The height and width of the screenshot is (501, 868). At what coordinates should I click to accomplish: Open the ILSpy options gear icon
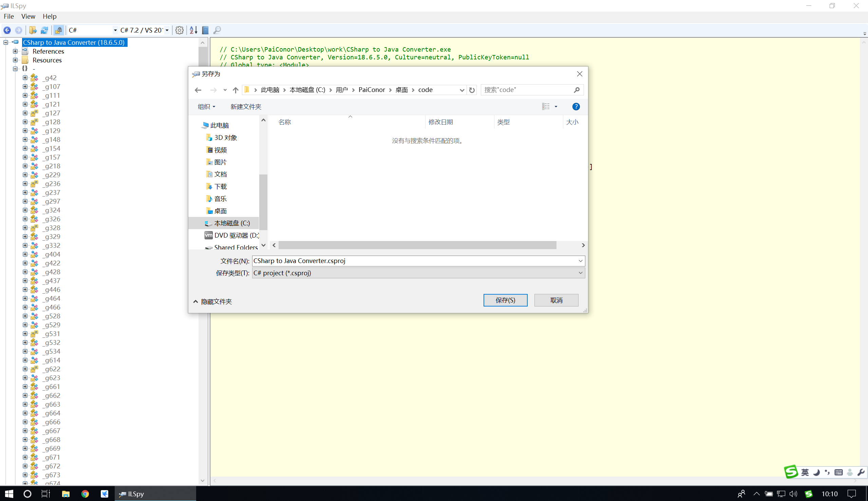(x=179, y=30)
